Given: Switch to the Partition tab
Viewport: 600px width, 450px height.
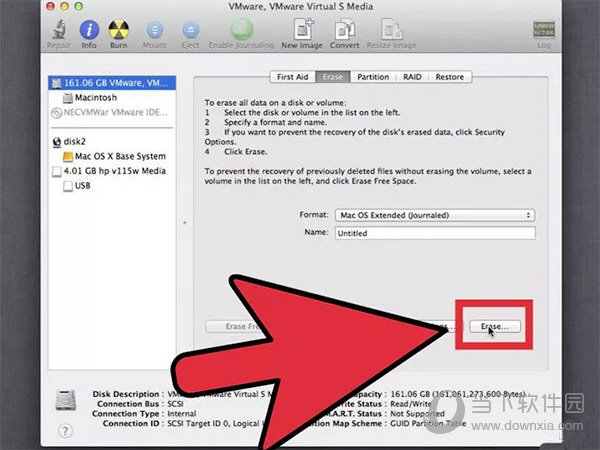Looking at the screenshot, I should pyautogui.click(x=373, y=77).
